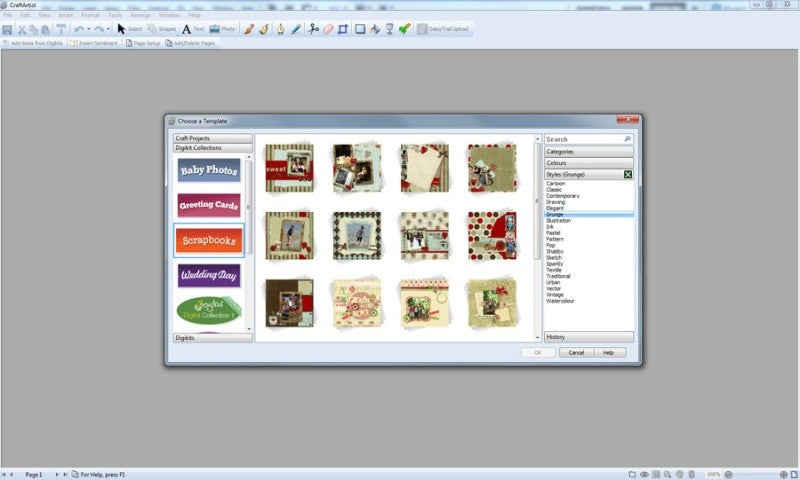Expand the Digikits section
800x480 pixels.
tap(213, 338)
